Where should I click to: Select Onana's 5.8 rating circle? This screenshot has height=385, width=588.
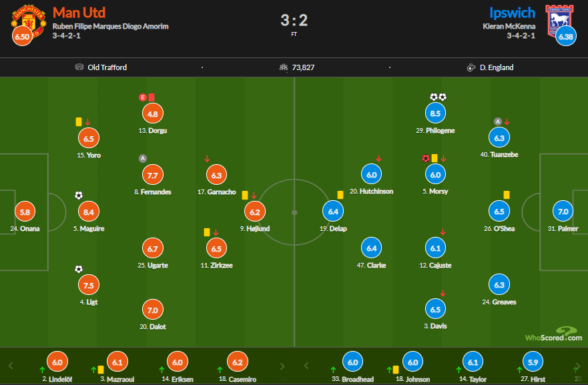[x=25, y=212]
